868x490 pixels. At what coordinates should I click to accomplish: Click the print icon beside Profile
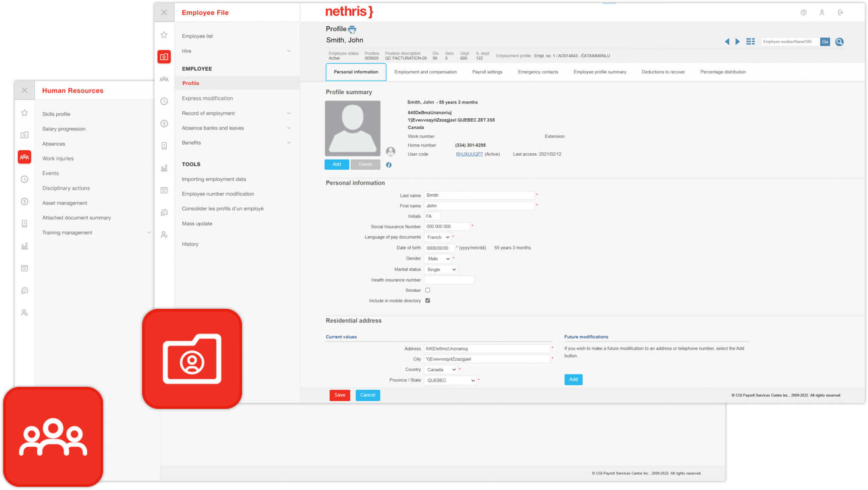[x=352, y=30]
